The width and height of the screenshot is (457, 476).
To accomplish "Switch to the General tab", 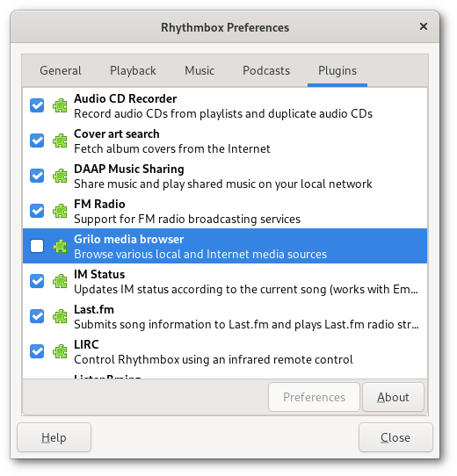I will click(61, 71).
